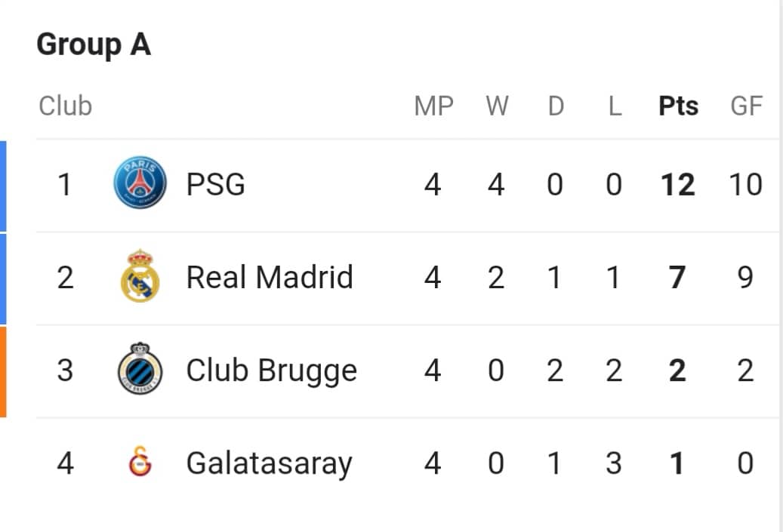The image size is (783, 532).
Task: Click the blue qualification bar beside PSG
Action: click(3, 186)
